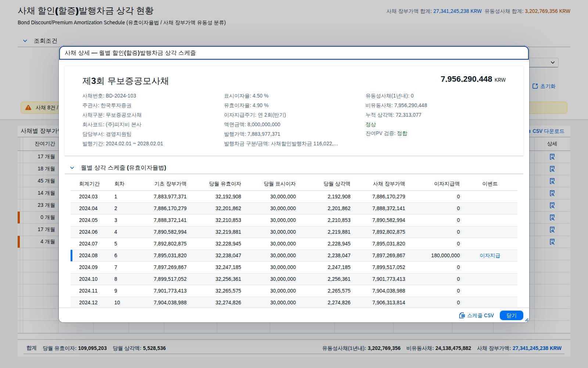Grab the dialog resize handle at the corner
Screen dimensions: 588x368
(x=526, y=320)
